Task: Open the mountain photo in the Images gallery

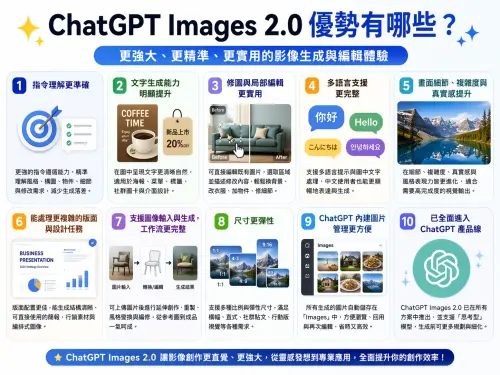Action: pyautogui.click(x=372, y=283)
